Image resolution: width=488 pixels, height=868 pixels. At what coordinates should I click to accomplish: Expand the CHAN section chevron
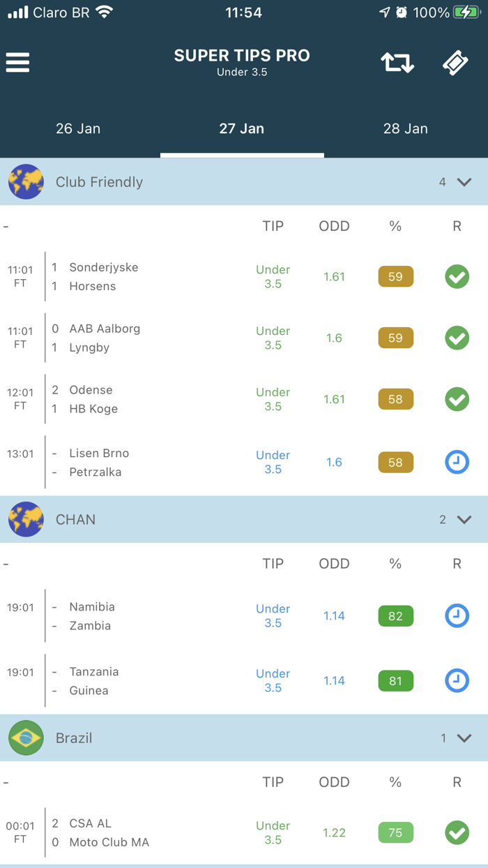(462, 519)
